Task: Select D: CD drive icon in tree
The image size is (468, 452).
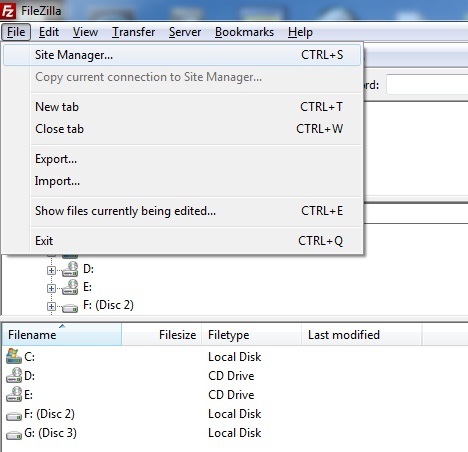Action: coord(70,269)
